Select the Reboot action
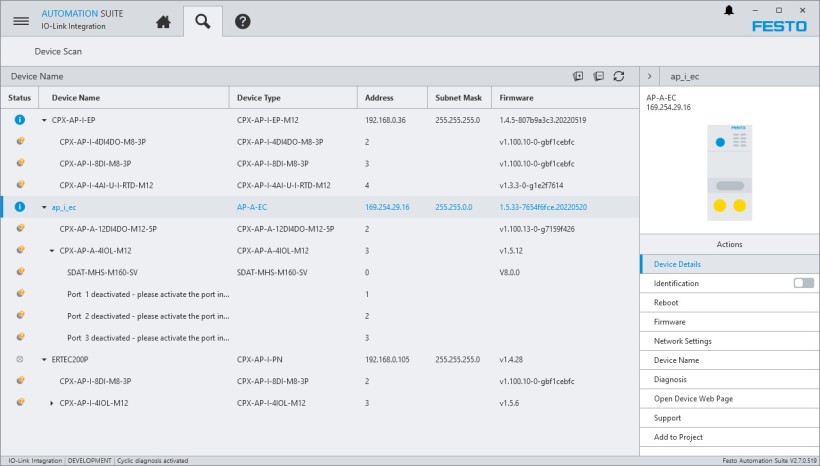820x466 pixels. click(x=729, y=302)
